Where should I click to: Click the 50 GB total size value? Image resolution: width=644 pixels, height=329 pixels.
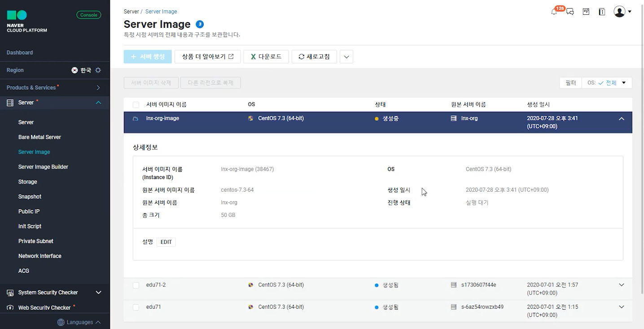(228, 215)
